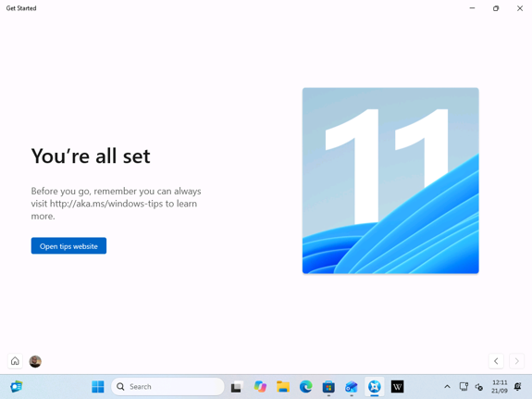Advance with the next page arrow
This screenshot has height=399, width=532.
[x=516, y=361]
